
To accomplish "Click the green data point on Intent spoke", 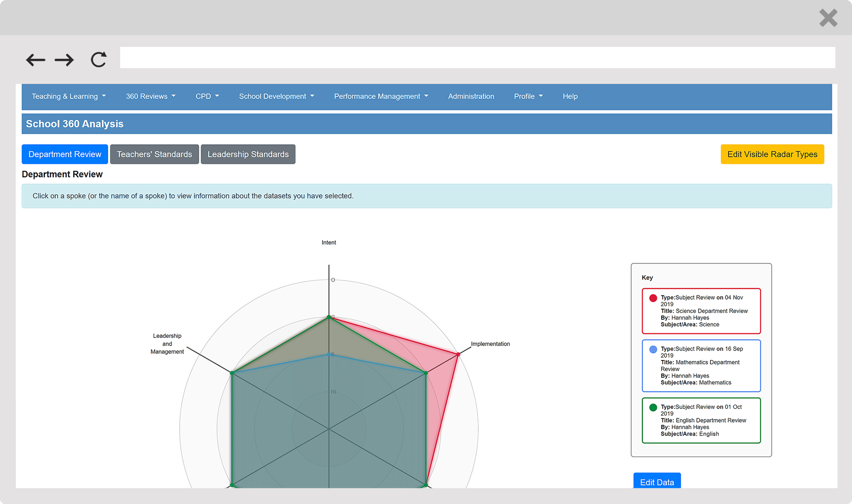I will (x=329, y=317).
